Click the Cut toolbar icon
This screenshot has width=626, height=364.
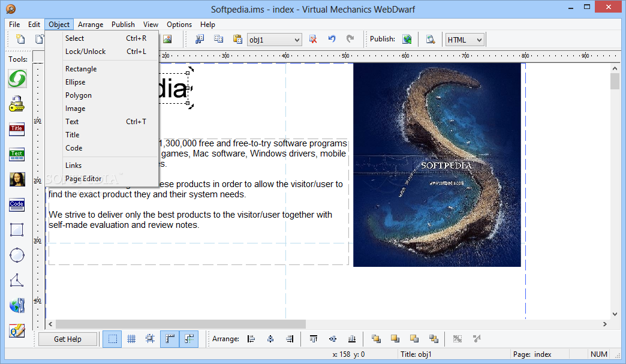coord(199,39)
